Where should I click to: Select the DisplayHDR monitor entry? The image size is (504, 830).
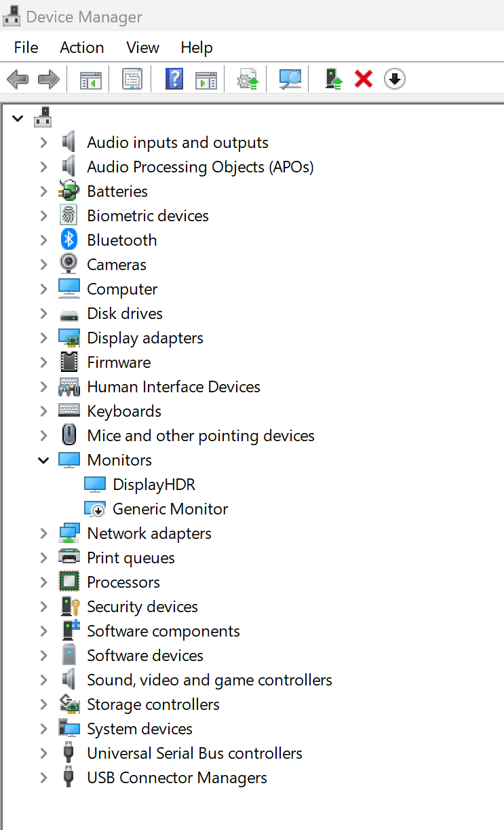[x=154, y=485]
